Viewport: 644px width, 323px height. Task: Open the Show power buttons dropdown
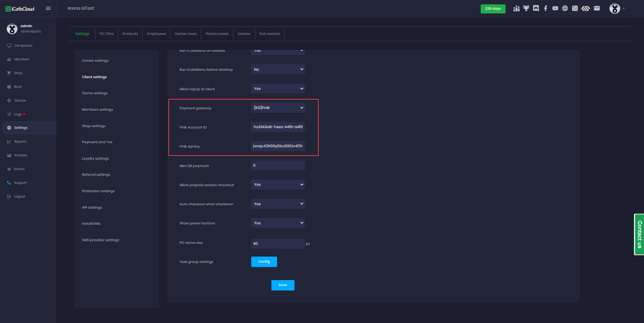[278, 223]
